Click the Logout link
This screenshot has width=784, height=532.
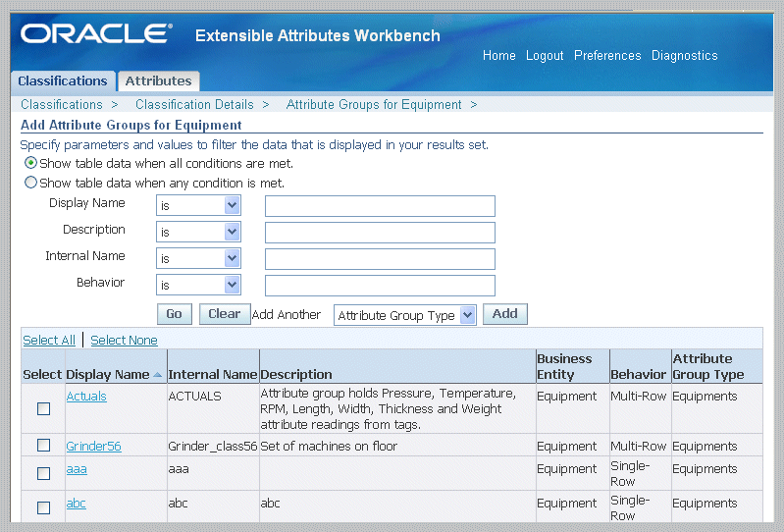pyautogui.click(x=545, y=56)
